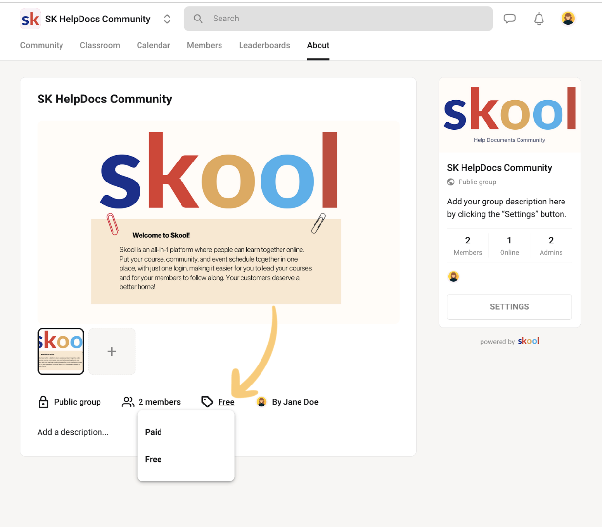Click the 2 members label

(159, 402)
